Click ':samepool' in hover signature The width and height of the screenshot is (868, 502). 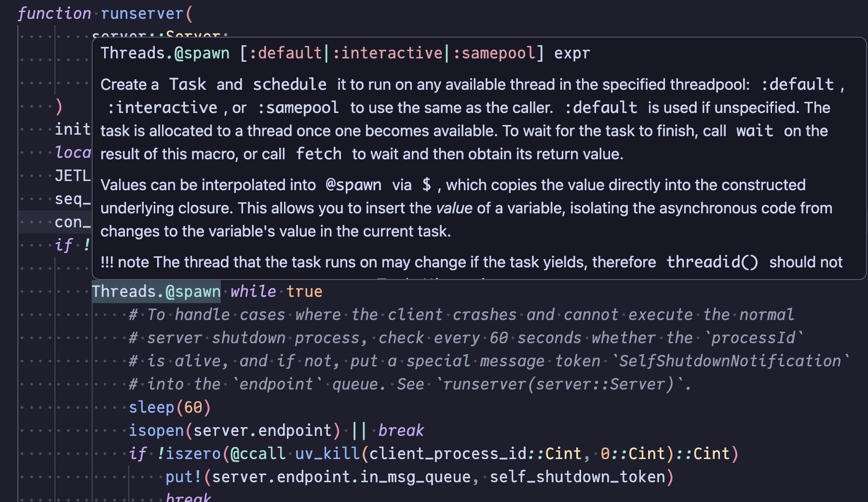tap(494, 53)
